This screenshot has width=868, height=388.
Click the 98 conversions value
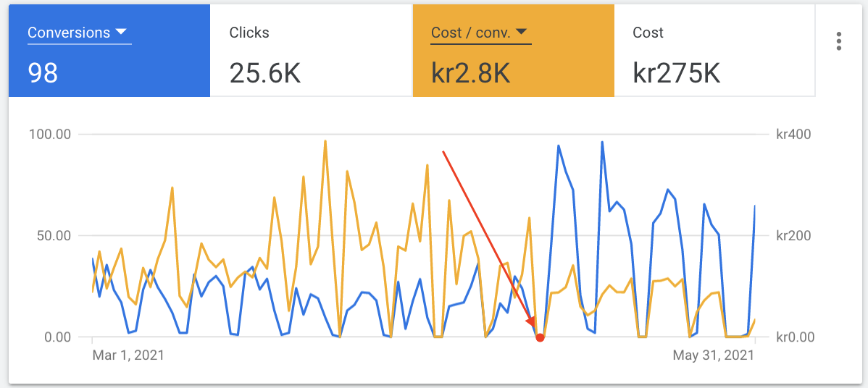43,72
